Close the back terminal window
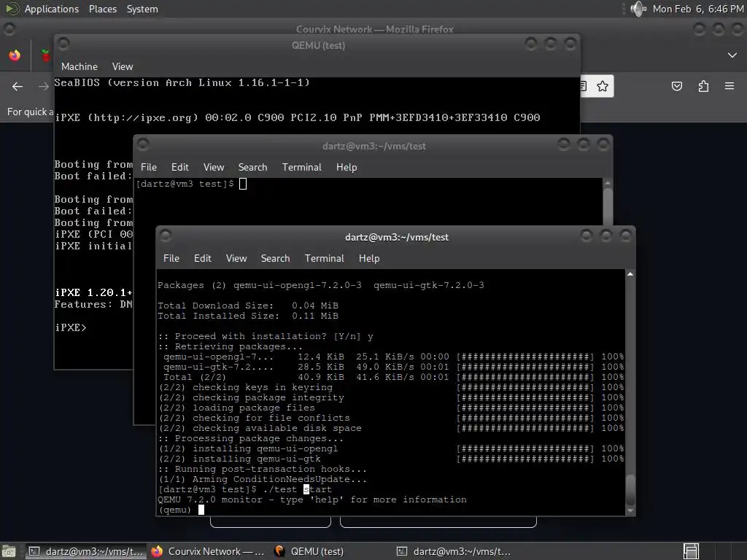The image size is (747, 560). pyautogui.click(x=603, y=144)
